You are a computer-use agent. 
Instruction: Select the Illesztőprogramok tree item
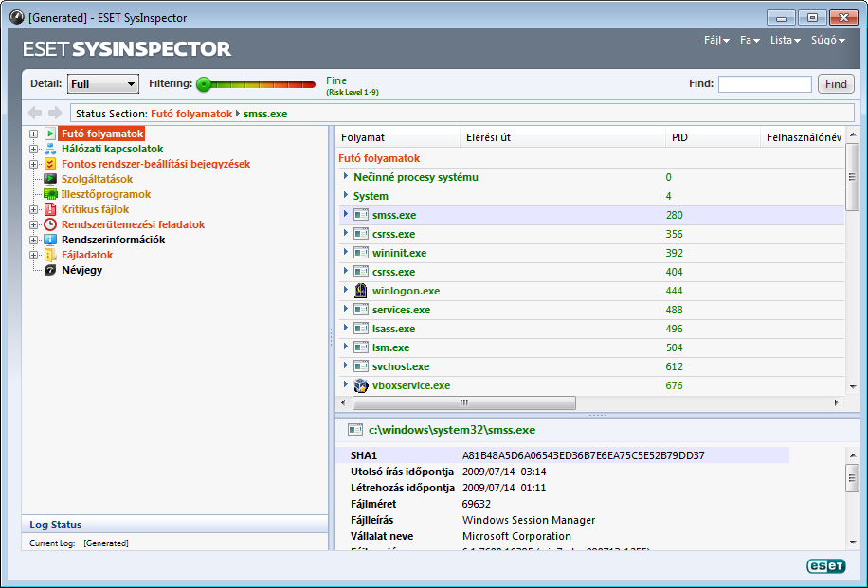(106, 194)
